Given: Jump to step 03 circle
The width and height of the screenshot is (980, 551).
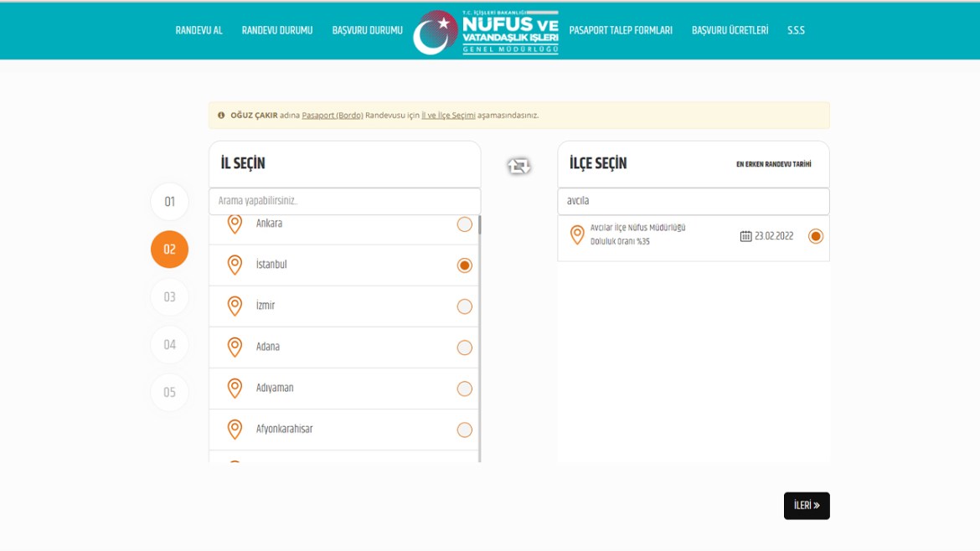Looking at the screenshot, I should point(169,297).
